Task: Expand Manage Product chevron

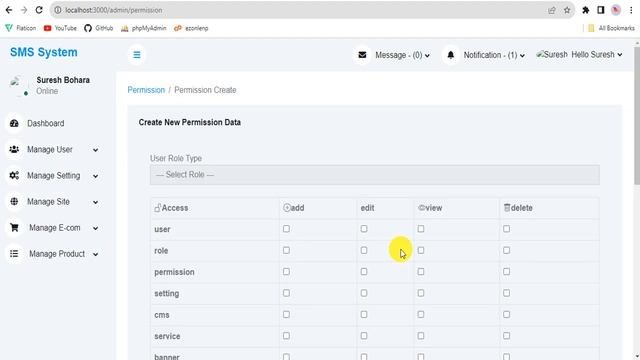Action: tap(96, 254)
